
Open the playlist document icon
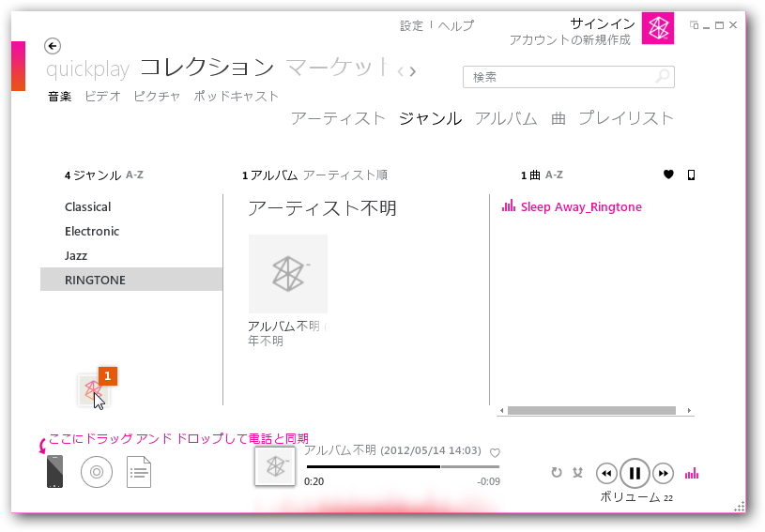(x=139, y=472)
